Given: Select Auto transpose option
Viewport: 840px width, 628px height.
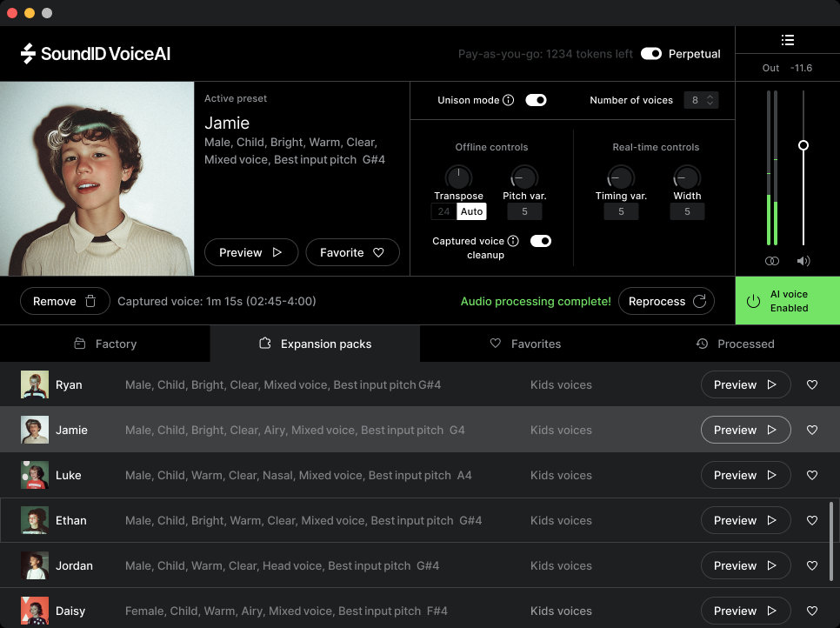Looking at the screenshot, I should pos(471,211).
